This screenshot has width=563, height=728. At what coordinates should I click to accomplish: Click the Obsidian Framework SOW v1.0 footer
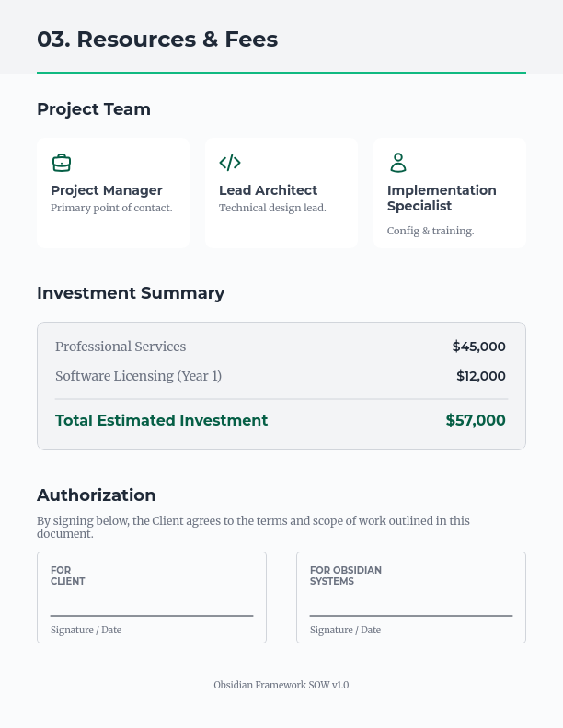tap(281, 685)
